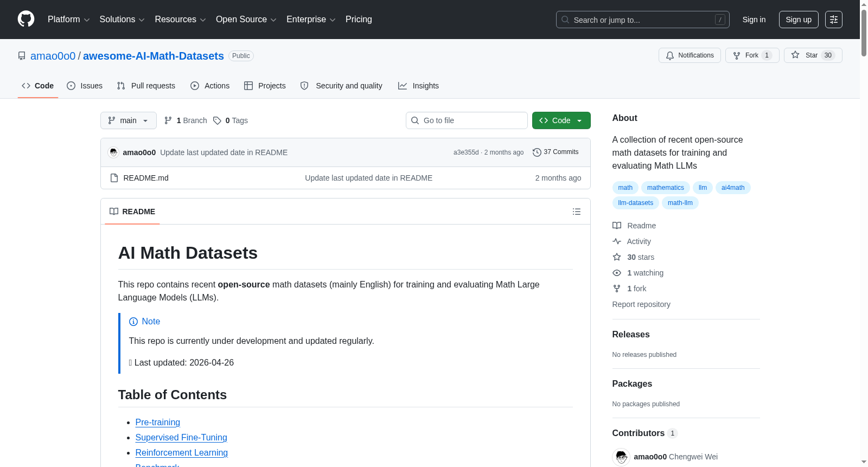Screen dimensions: 868x467
Task: Select the llm-datasets topic tag
Action: [x=636, y=203]
